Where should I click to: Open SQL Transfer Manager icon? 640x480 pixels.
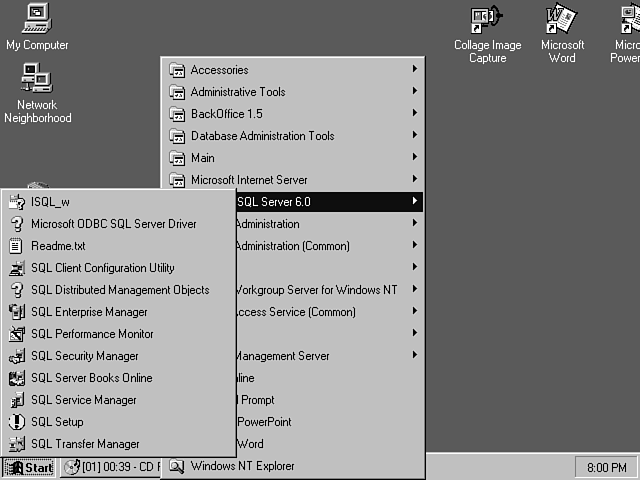(x=16, y=444)
